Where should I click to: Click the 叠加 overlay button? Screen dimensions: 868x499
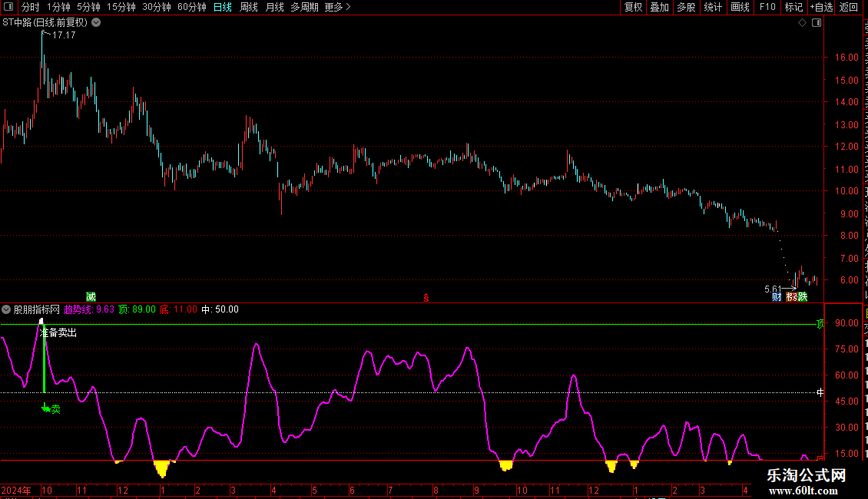(x=659, y=7)
